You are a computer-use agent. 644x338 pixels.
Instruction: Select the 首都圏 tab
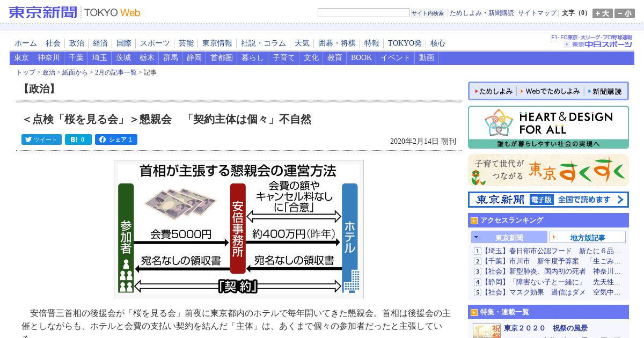222,58
